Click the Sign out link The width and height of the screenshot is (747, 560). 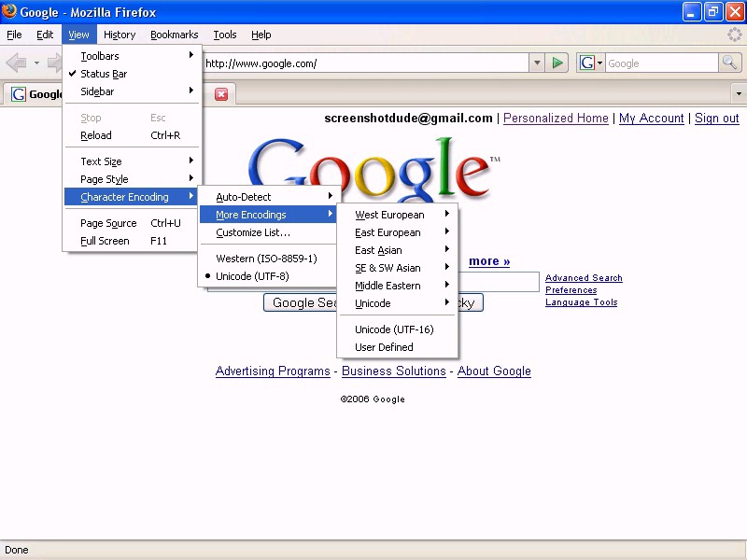(716, 119)
